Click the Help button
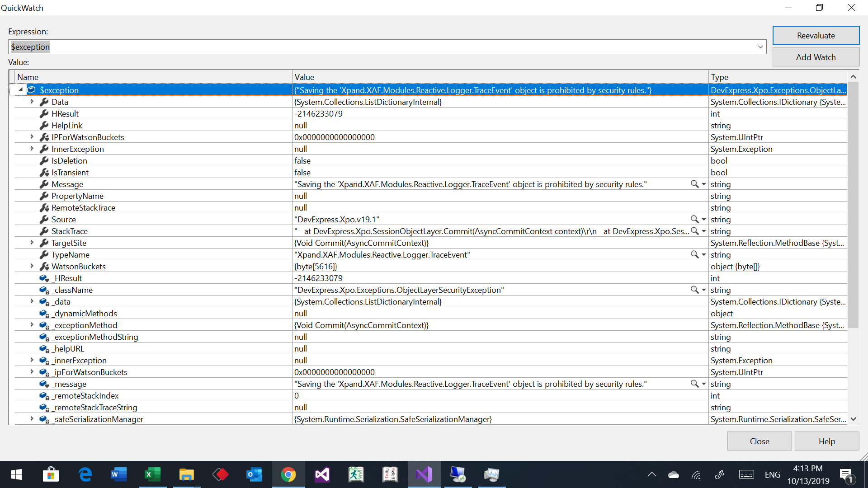 coord(827,441)
